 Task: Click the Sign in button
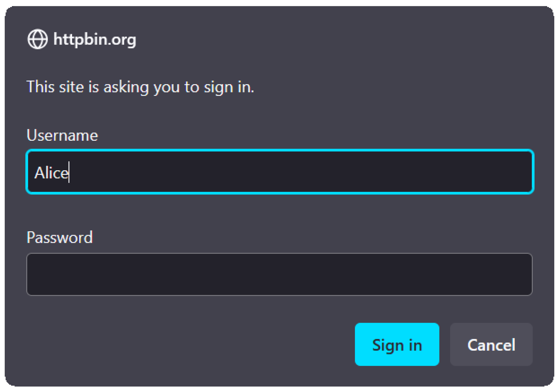tap(397, 344)
